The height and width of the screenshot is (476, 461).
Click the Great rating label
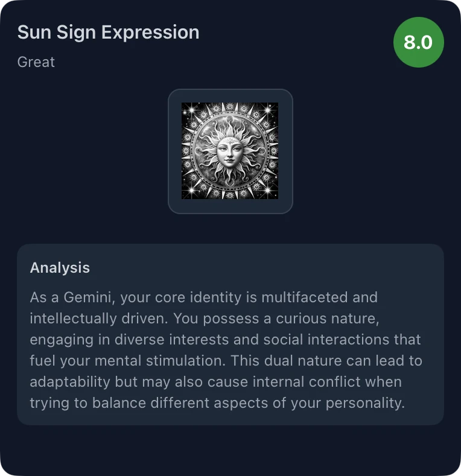(36, 62)
